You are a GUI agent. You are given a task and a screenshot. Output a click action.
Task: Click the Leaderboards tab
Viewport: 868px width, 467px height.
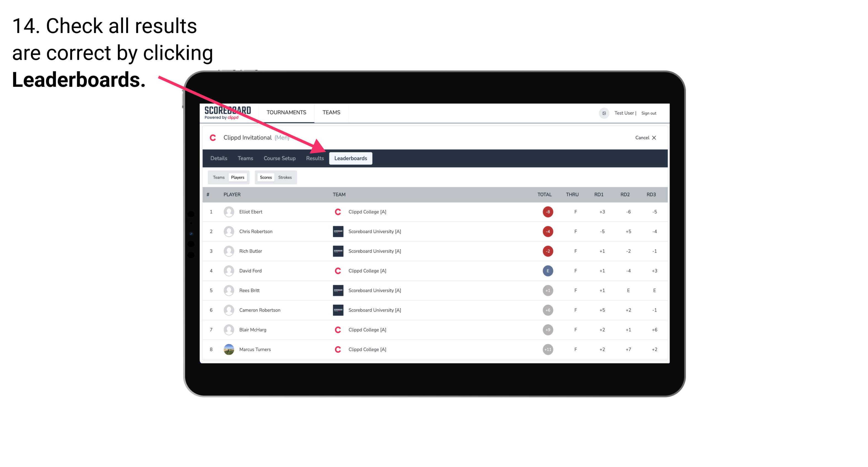coord(351,158)
